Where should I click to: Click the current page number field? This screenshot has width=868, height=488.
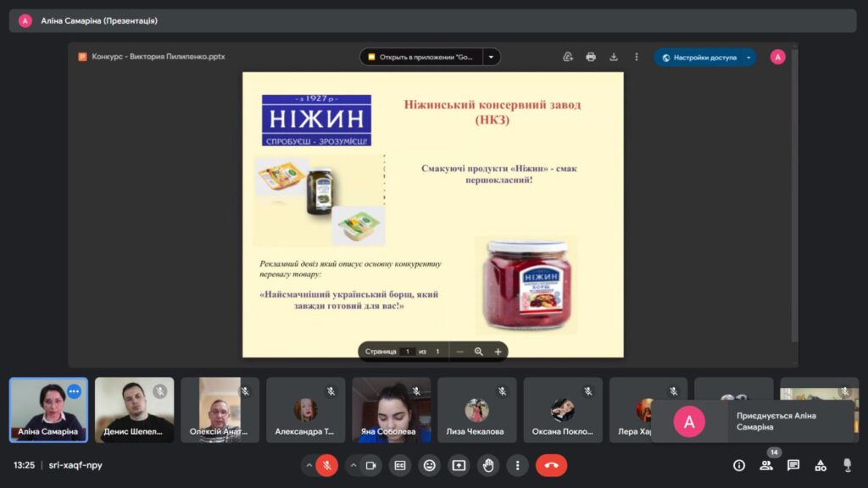tap(408, 352)
